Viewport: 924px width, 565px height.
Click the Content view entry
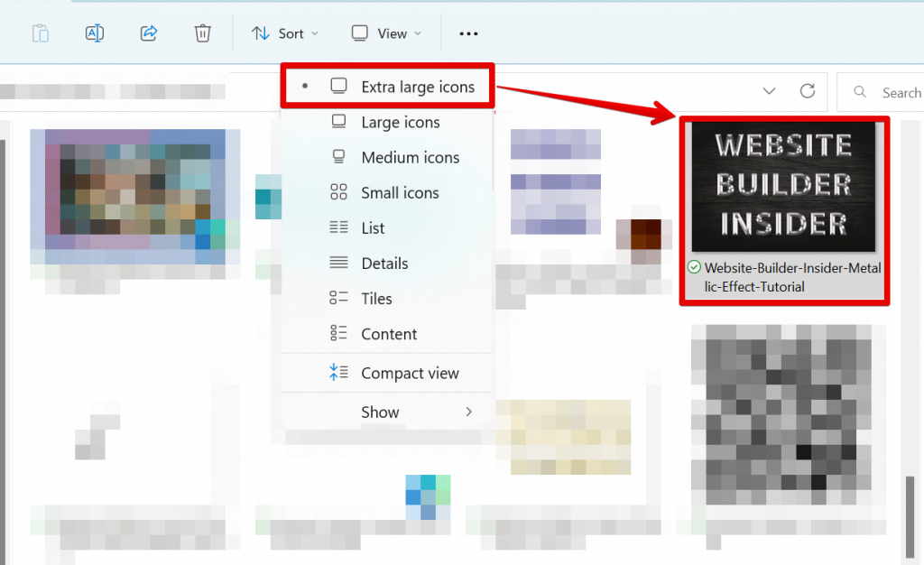389,333
